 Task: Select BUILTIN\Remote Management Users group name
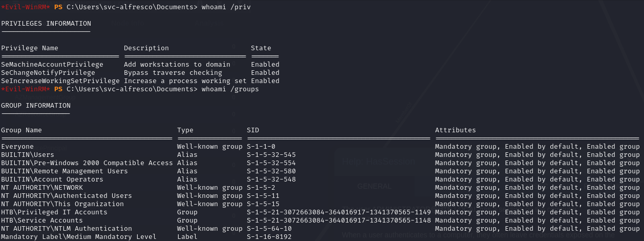pos(65,171)
